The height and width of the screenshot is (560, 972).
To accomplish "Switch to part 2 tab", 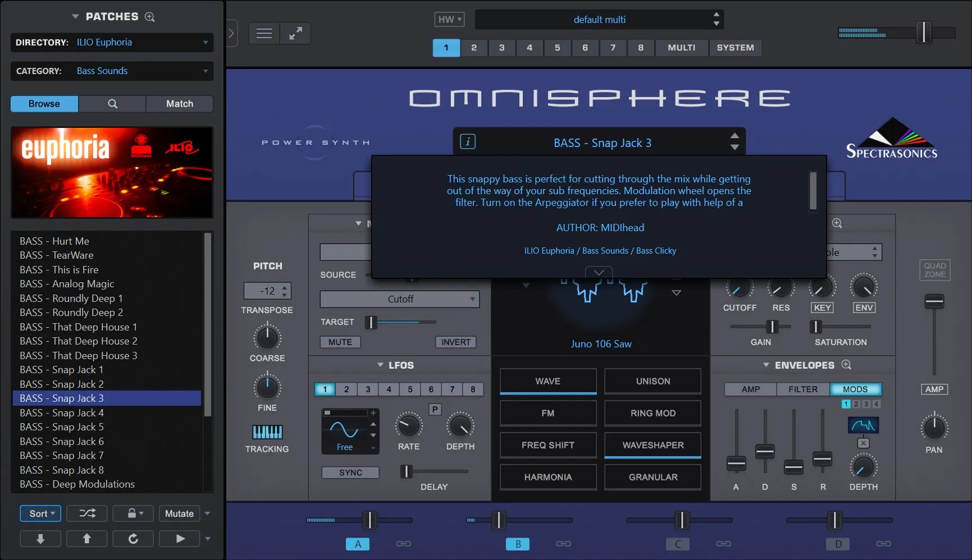I will coord(474,48).
